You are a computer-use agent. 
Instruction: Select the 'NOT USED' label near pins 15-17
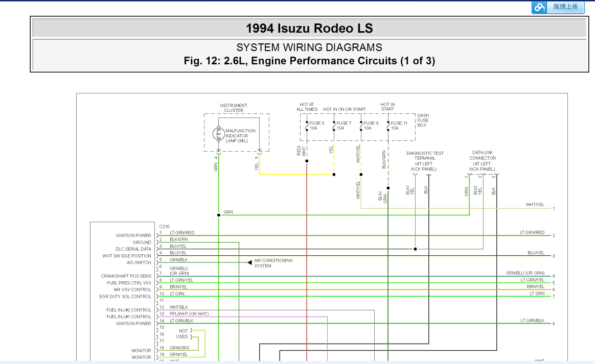[182, 334]
